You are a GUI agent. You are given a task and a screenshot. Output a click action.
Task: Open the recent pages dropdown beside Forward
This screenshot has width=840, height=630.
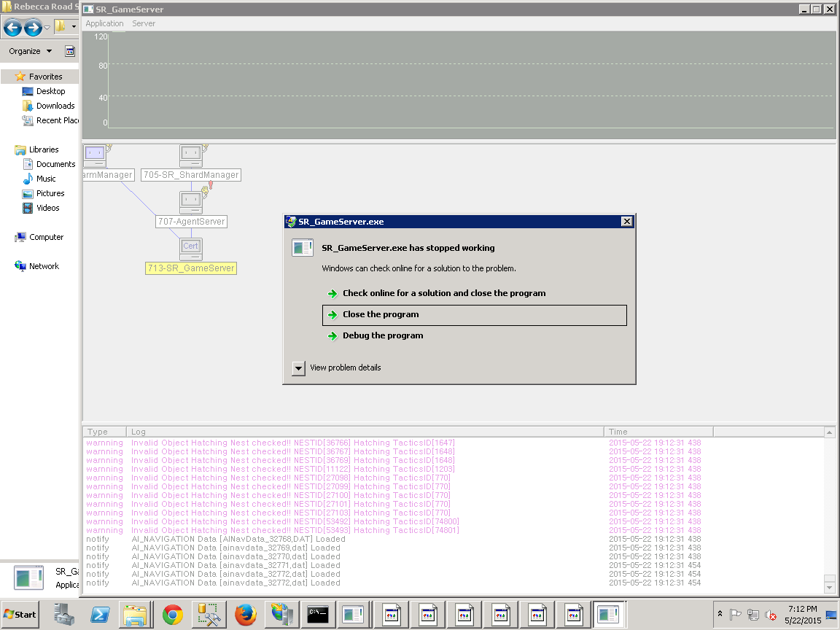tap(47, 27)
